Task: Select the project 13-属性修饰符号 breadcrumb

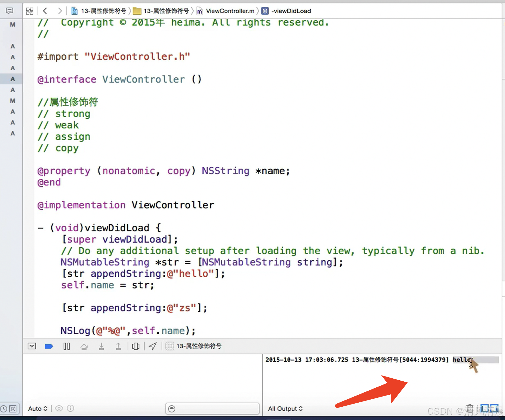Action: pos(99,11)
